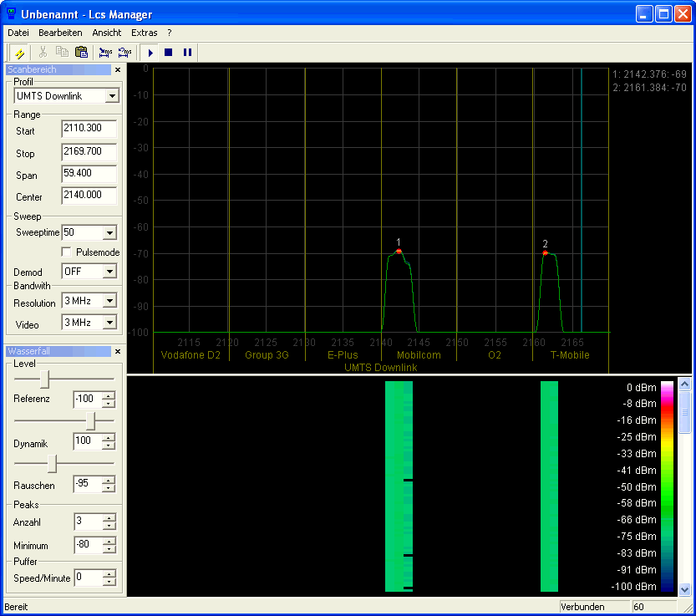Click the Verbunden status bar entry
Screen dimensions: 696x616
coord(595,607)
